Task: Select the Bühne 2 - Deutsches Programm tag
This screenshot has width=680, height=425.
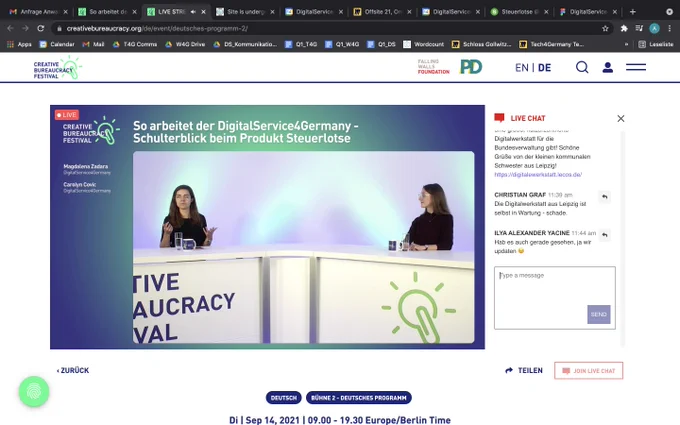Action: click(x=359, y=398)
